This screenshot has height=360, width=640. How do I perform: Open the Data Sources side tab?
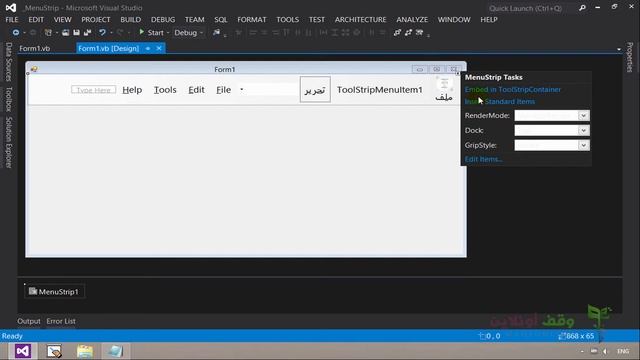tap(9, 62)
